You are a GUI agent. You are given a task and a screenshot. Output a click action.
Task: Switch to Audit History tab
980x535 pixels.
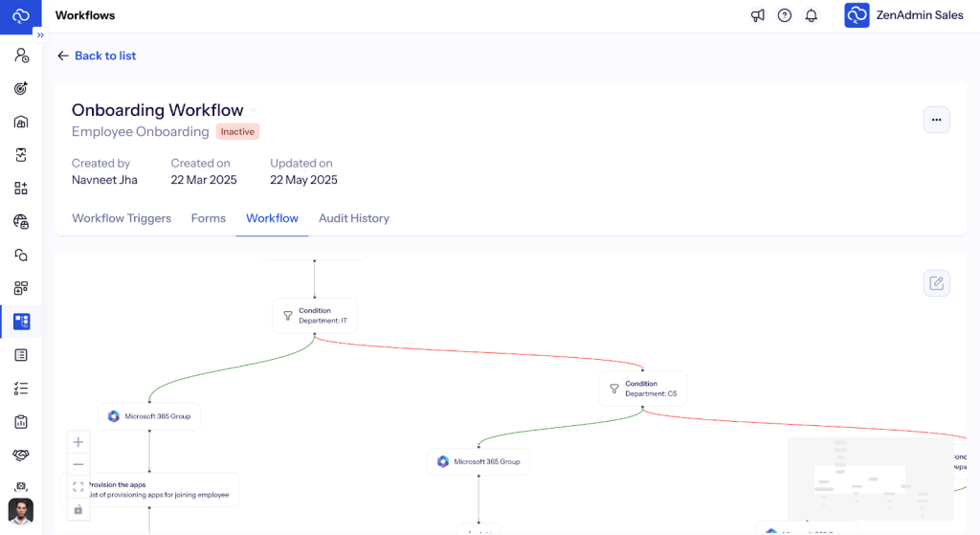[x=354, y=218]
